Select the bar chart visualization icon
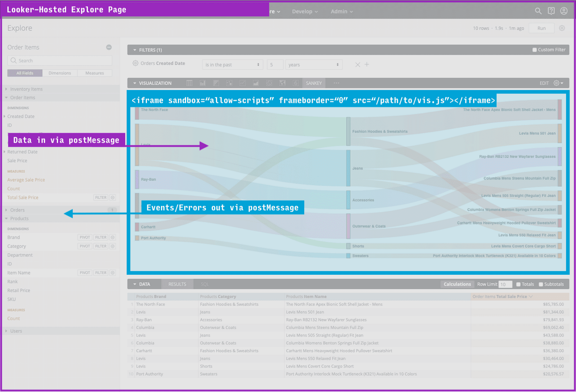Screen dimensions: 576x392 tap(216, 83)
